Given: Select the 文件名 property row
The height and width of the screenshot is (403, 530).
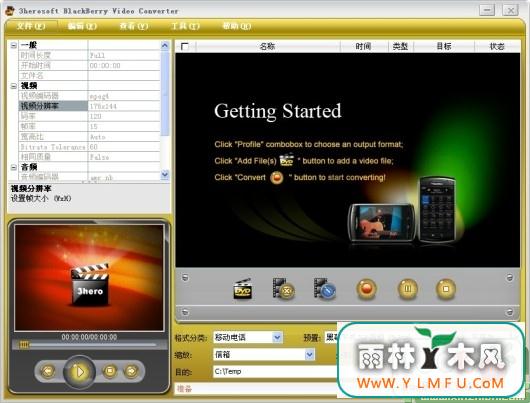Looking at the screenshot, I should coord(89,76).
